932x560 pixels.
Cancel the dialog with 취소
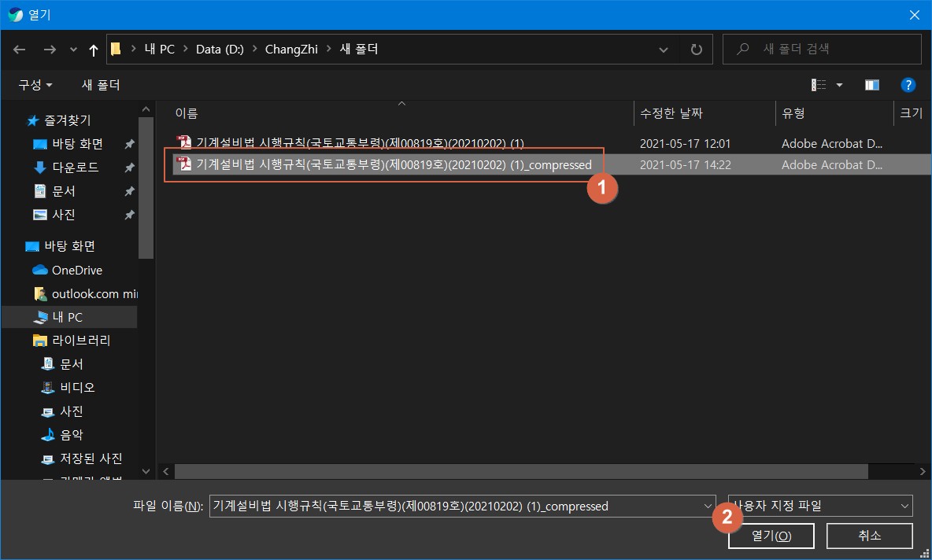(870, 536)
